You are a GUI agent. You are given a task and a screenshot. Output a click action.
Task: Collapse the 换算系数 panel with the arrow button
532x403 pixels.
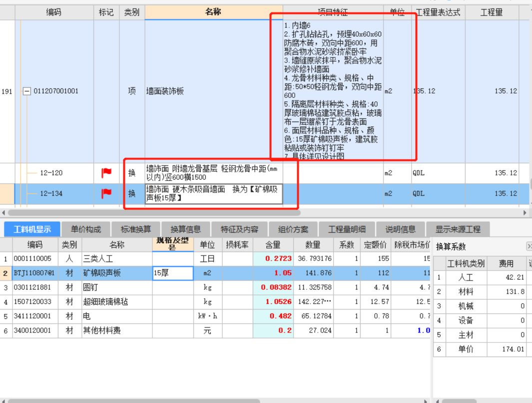[529, 246]
